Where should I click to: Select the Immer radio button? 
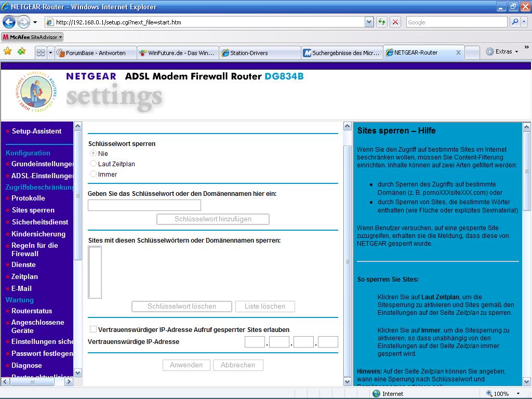(93, 174)
